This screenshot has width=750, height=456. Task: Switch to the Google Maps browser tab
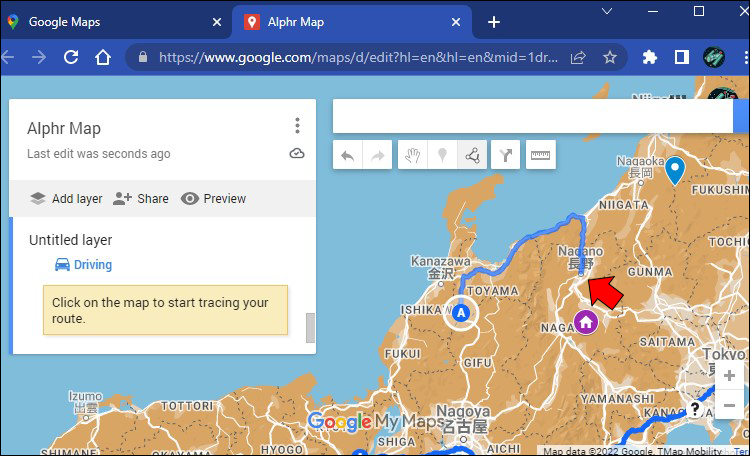(x=114, y=22)
